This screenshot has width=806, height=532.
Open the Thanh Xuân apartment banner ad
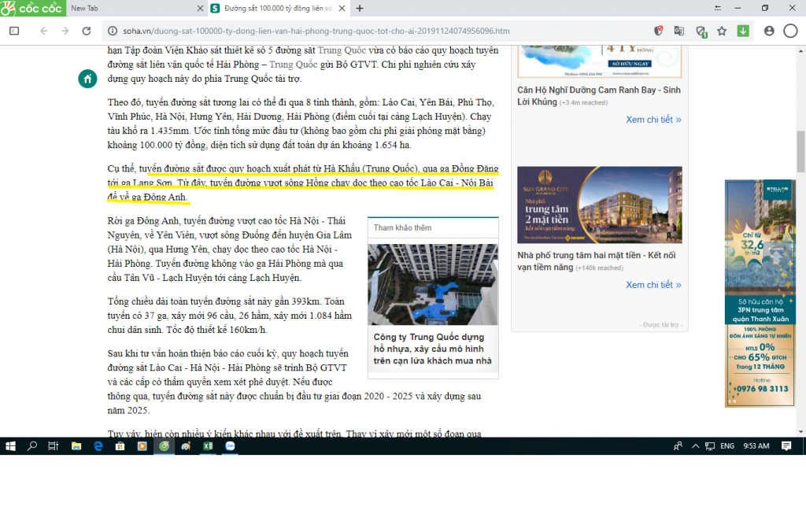tap(760, 294)
